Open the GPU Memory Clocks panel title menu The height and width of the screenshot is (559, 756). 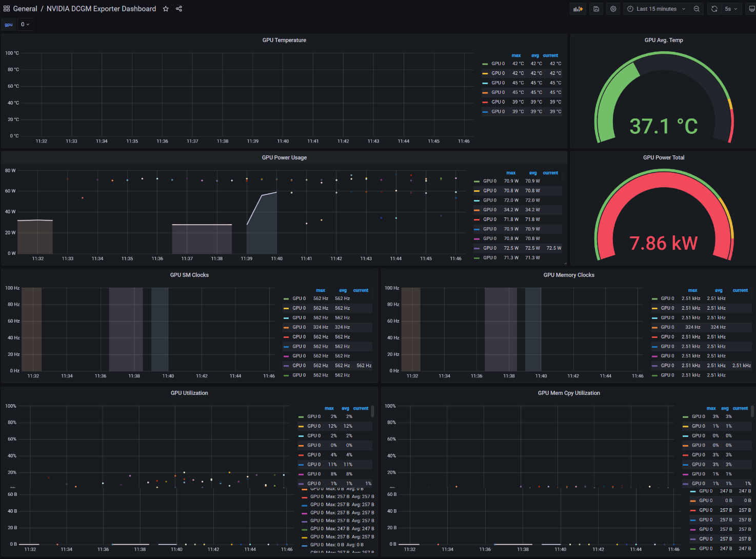(569, 275)
